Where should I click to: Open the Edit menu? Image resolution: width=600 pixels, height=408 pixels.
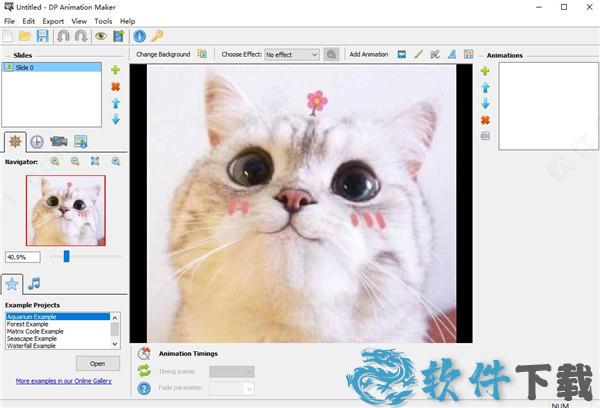click(29, 21)
